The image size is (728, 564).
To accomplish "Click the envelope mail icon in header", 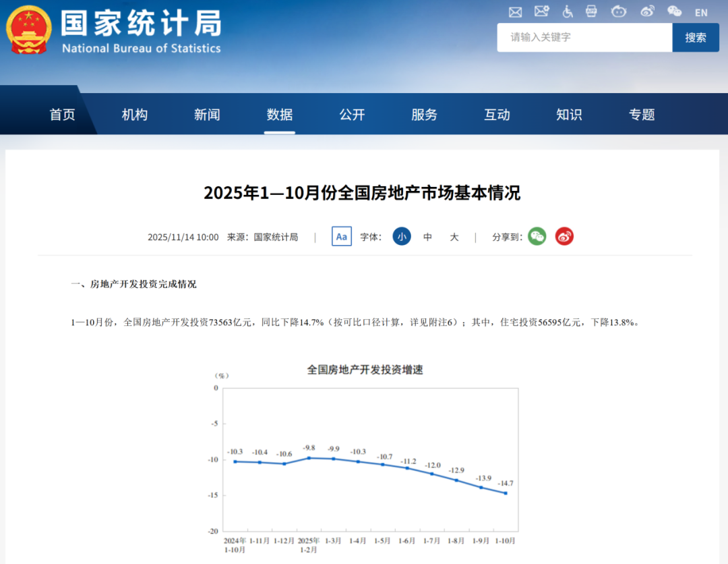I will point(516,11).
